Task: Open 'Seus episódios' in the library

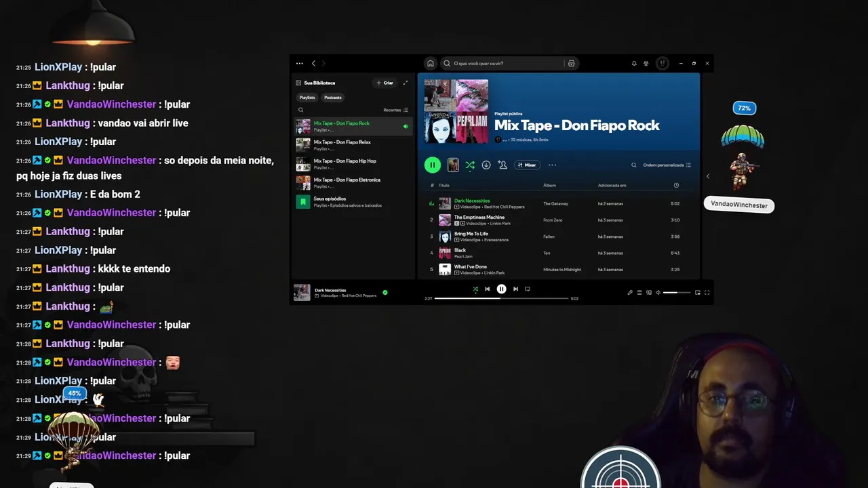Action: tap(353, 201)
